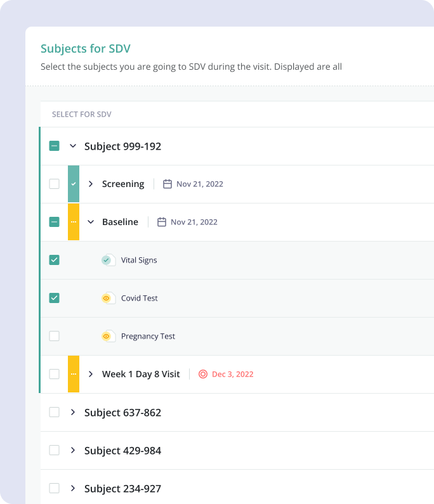Uncheck the Vital Signs checkbox
Image resolution: width=434 pixels, height=504 pixels.
click(55, 260)
